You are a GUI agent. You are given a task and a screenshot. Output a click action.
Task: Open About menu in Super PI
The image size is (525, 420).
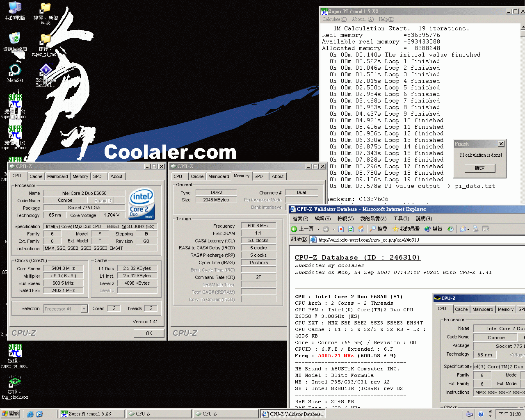coord(363,19)
